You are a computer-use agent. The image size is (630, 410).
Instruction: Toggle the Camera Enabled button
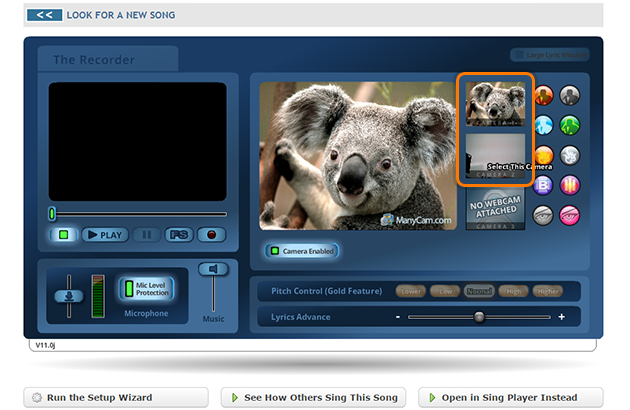[x=302, y=251]
